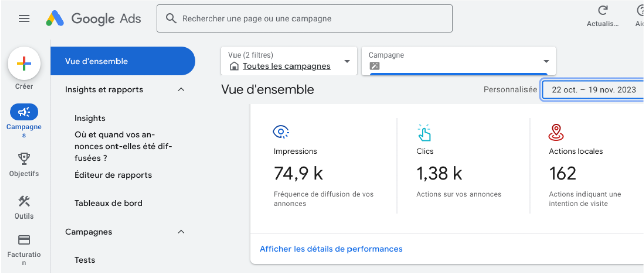The image size is (644, 273).
Task: Focus the 'Rechercher une page ou une campagne' field
Action: (x=305, y=19)
